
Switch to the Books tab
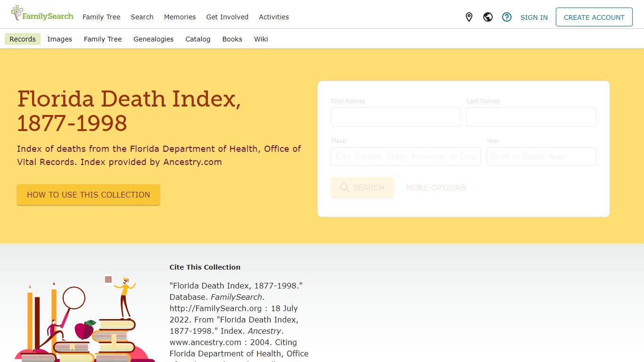[232, 39]
